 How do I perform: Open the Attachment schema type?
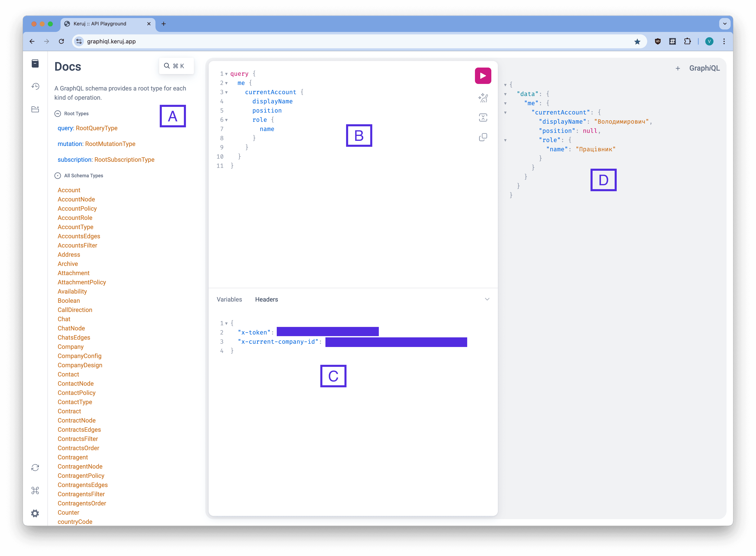click(x=73, y=273)
